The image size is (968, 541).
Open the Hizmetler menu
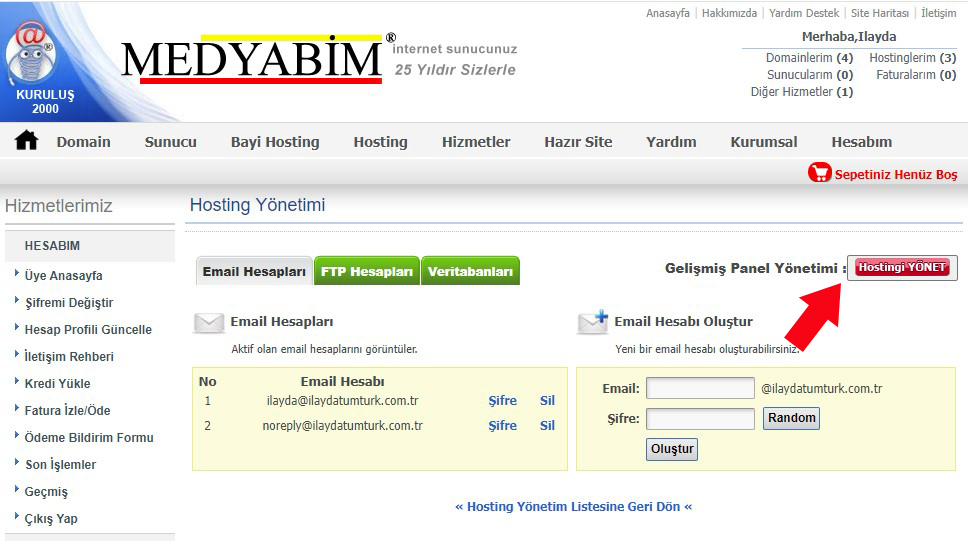coord(476,142)
